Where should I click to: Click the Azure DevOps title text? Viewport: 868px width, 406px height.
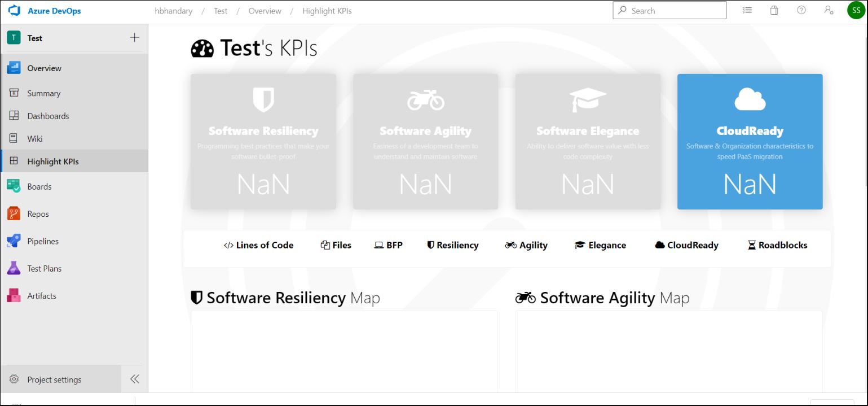54,11
